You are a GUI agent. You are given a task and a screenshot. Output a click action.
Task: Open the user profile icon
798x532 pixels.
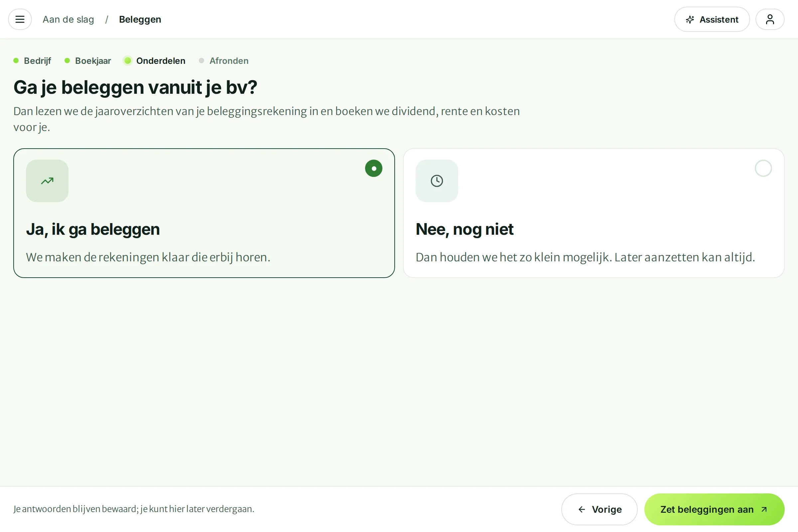point(770,19)
